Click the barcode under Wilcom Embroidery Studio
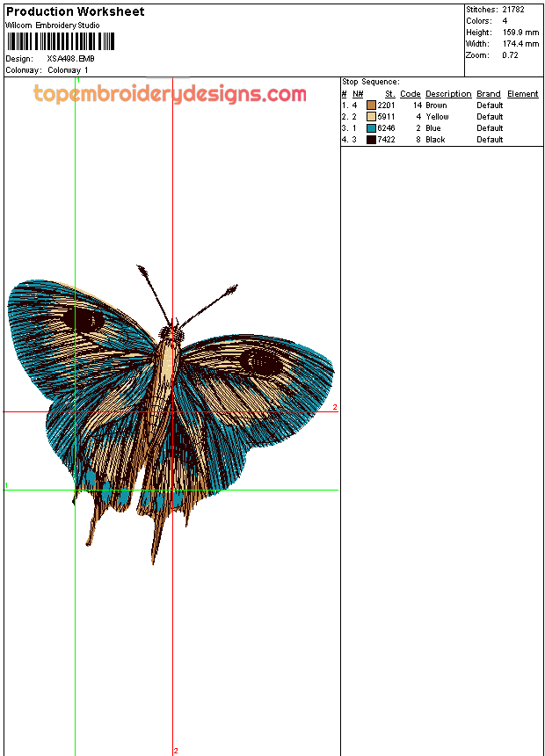 [61, 41]
